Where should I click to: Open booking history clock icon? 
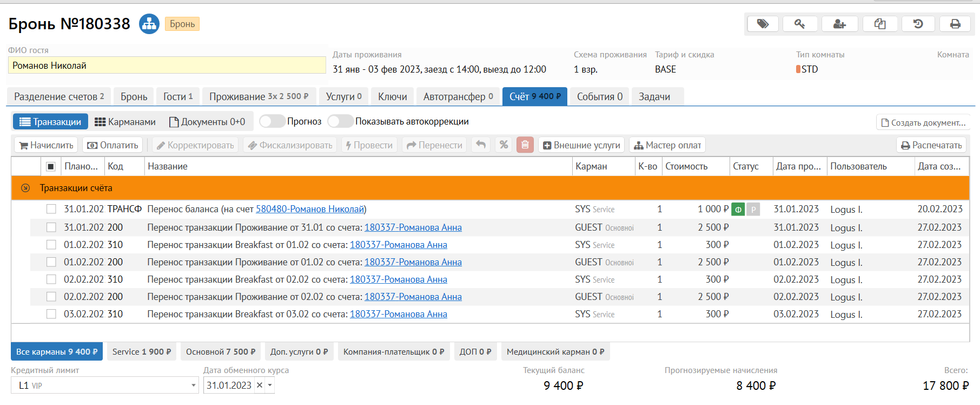pos(918,24)
